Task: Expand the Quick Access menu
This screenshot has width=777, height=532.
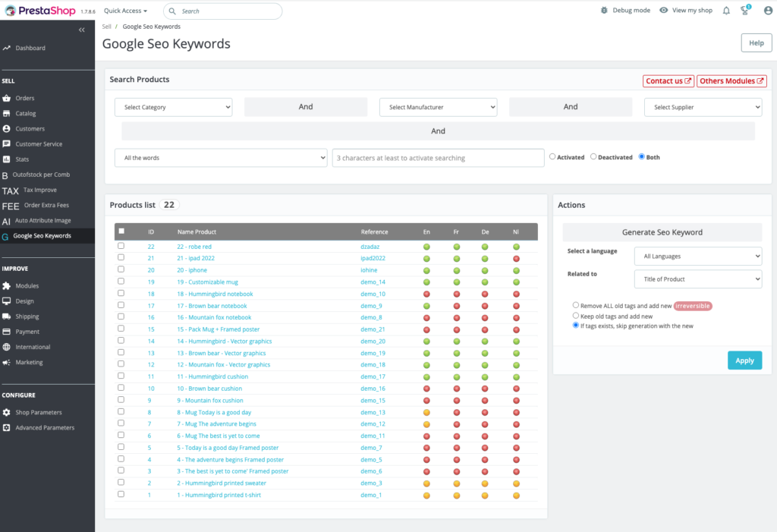Action: [x=125, y=11]
